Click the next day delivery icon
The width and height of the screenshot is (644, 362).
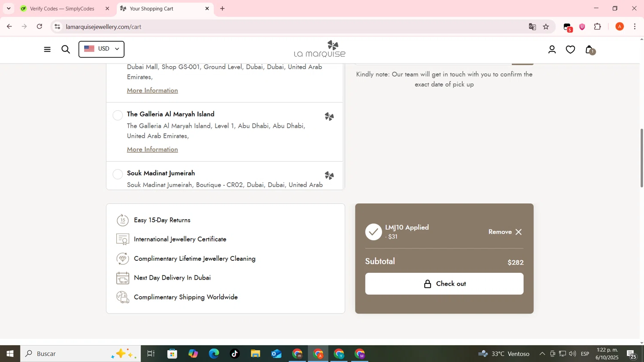coord(123,278)
